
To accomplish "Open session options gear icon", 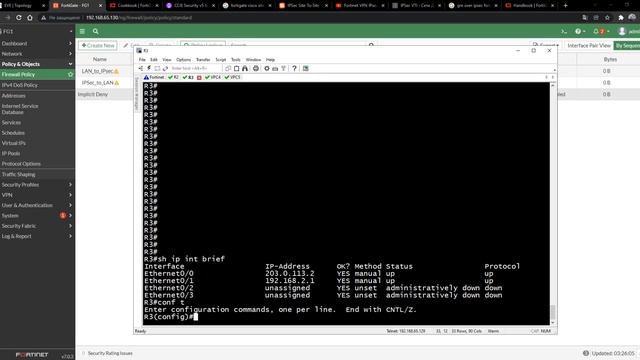I will coord(267,68).
